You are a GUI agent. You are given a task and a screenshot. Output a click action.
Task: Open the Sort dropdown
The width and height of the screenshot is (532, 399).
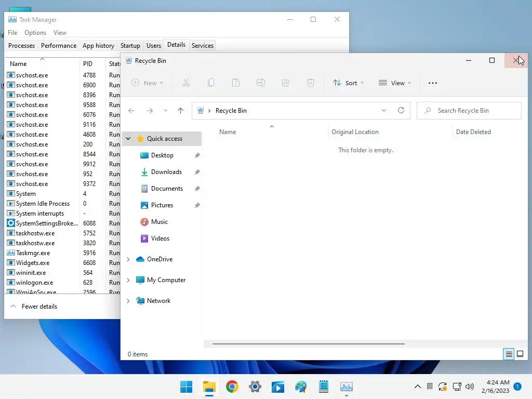[x=349, y=83]
